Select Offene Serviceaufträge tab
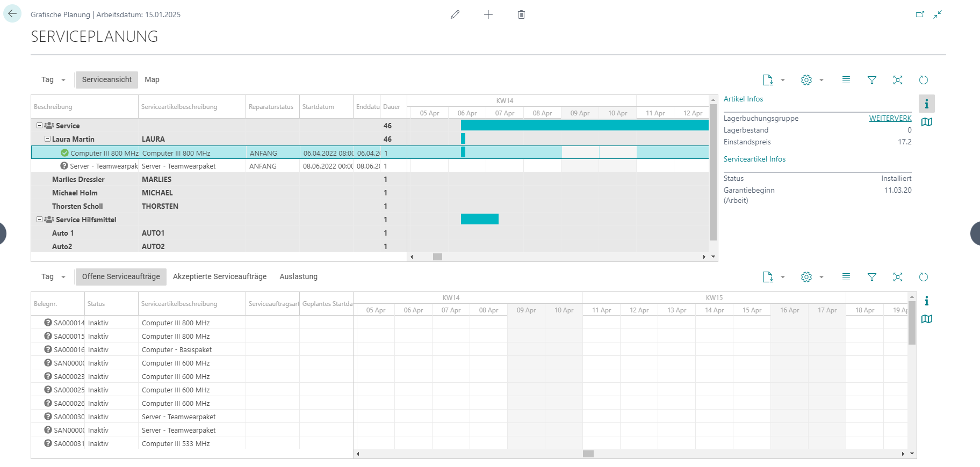The width and height of the screenshot is (980, 467). [x=121, y=276]
